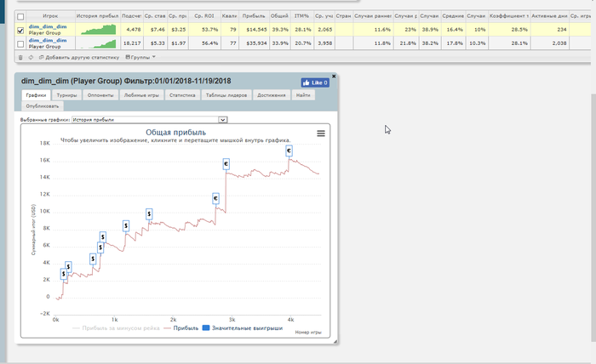Viewport: 596px width, 364px height.
Task: Click the page vertical scrollbar
Action: click(x=593, y=219)
